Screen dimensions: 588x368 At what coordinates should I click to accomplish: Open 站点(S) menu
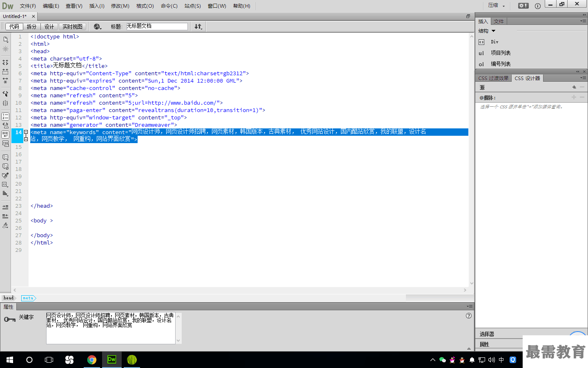point(192,6)
